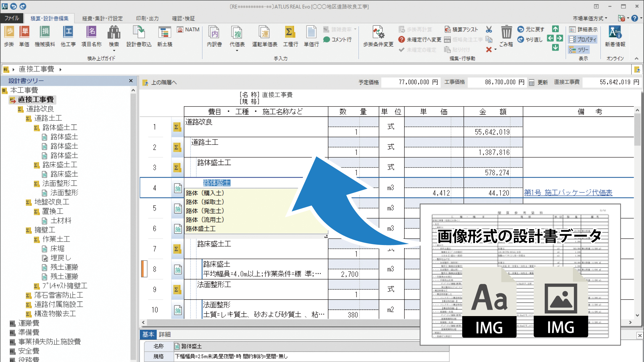Switch to the 詳細 bottom tab
The height and width of the screenshot is (362, 644).
click(x=165, y=335)
